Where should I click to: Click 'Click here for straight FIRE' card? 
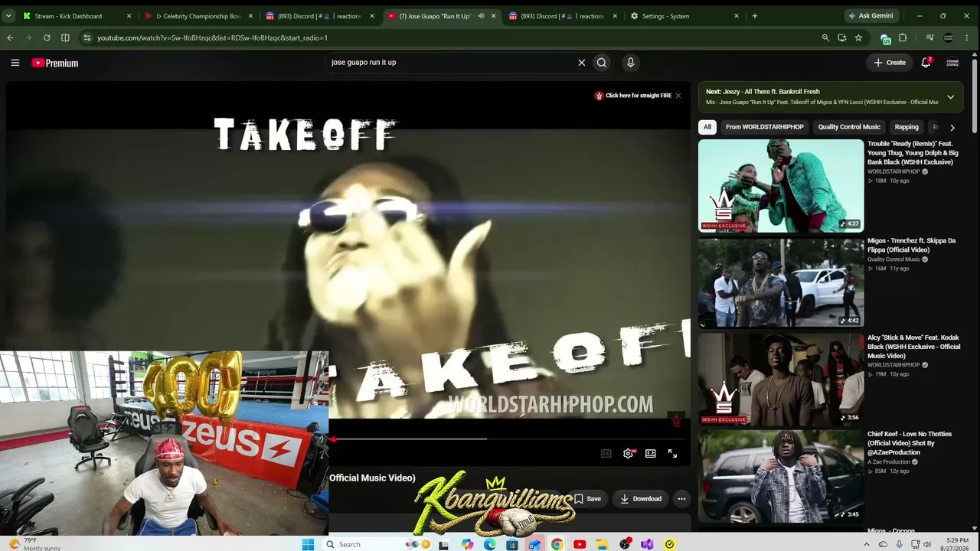point(633,96)
